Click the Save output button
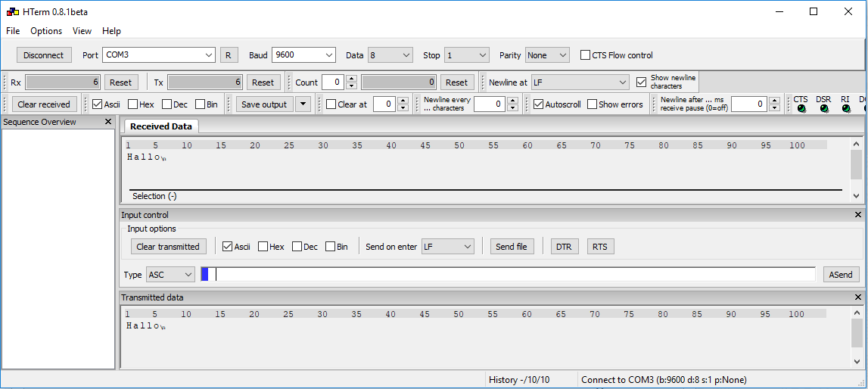Screen dimensions: 868x389 tap(264, 104)
